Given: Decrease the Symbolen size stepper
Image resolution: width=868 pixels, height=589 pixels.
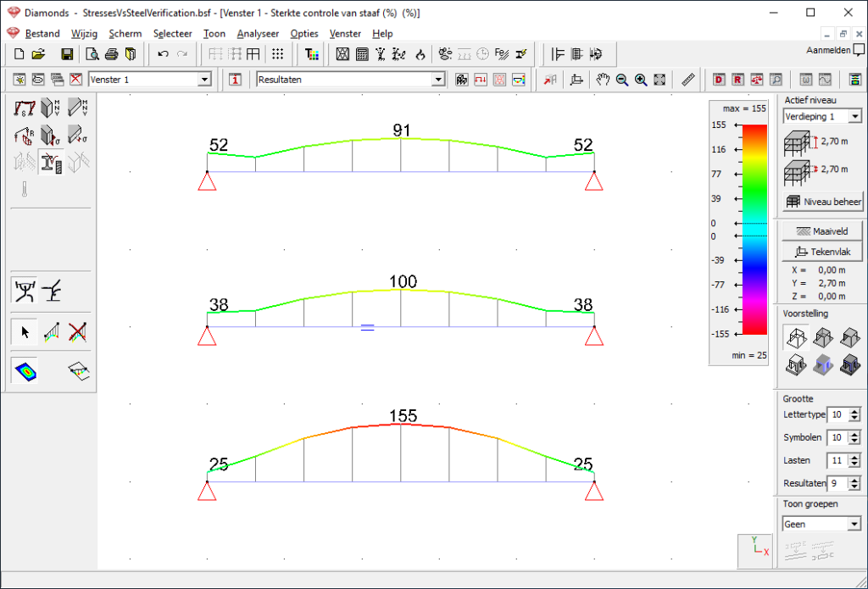Looking at the screenshot, I should (x=854, y=441).
